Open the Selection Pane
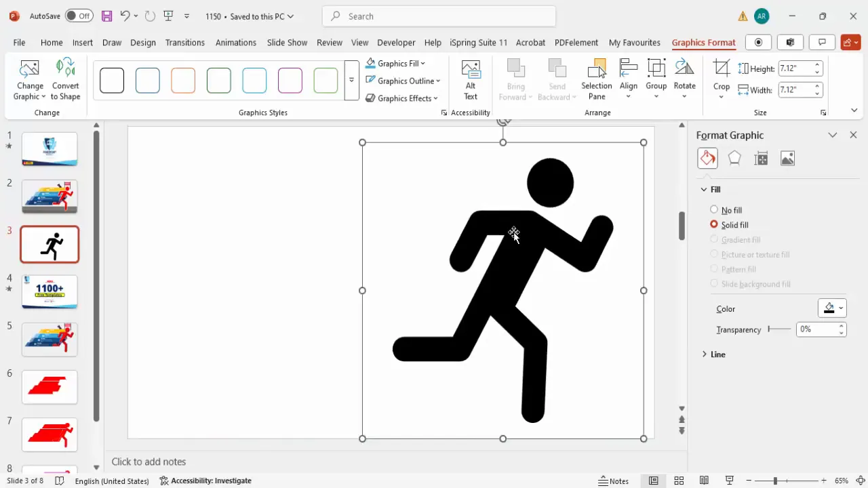The width and height of the screenshot is (868, 488). 597,80
